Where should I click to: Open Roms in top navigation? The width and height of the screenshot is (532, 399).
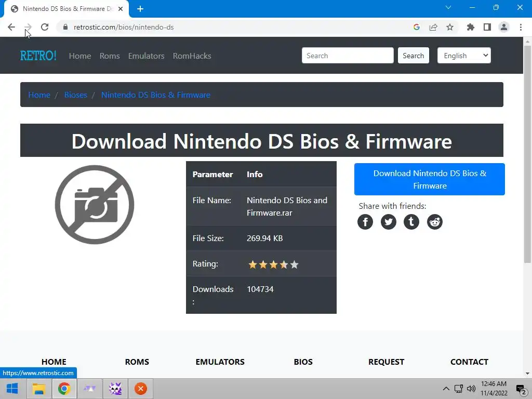[x=110, y=56]
